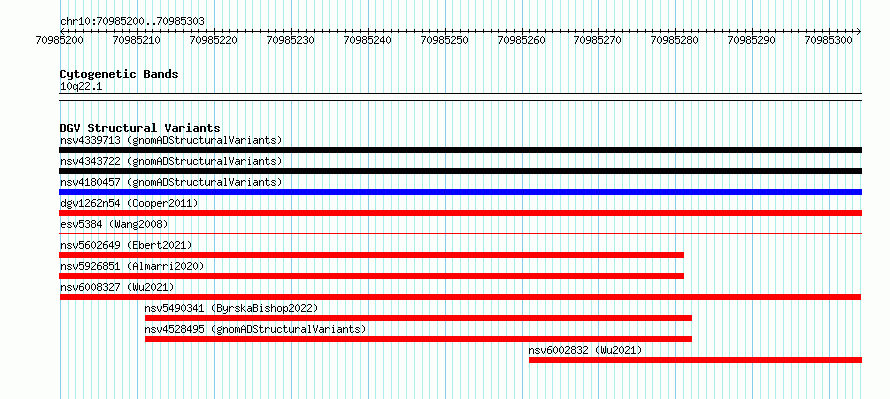Click the thin red line for esv5384
Screen dimensions: 890x399
click(460, 233)
